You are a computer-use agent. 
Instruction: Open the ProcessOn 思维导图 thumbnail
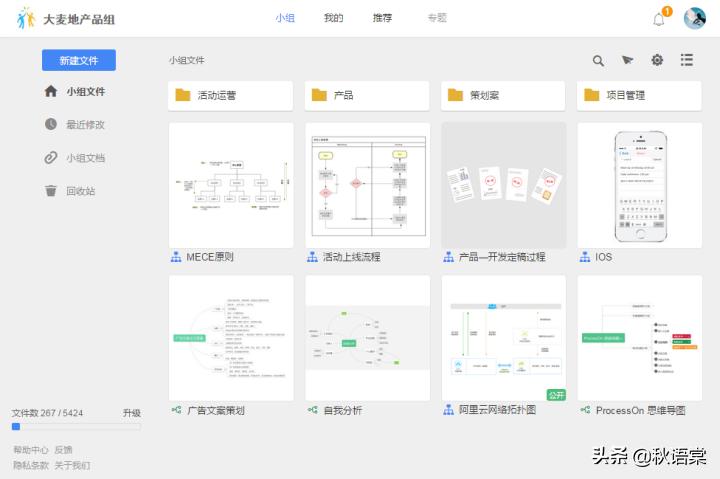pyautogui.click(x=640, y=338)
